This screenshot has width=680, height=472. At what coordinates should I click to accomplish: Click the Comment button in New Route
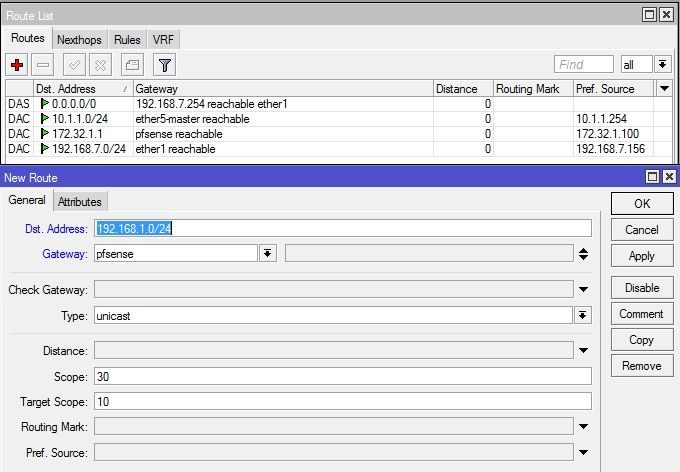click(x=642, y=314)
